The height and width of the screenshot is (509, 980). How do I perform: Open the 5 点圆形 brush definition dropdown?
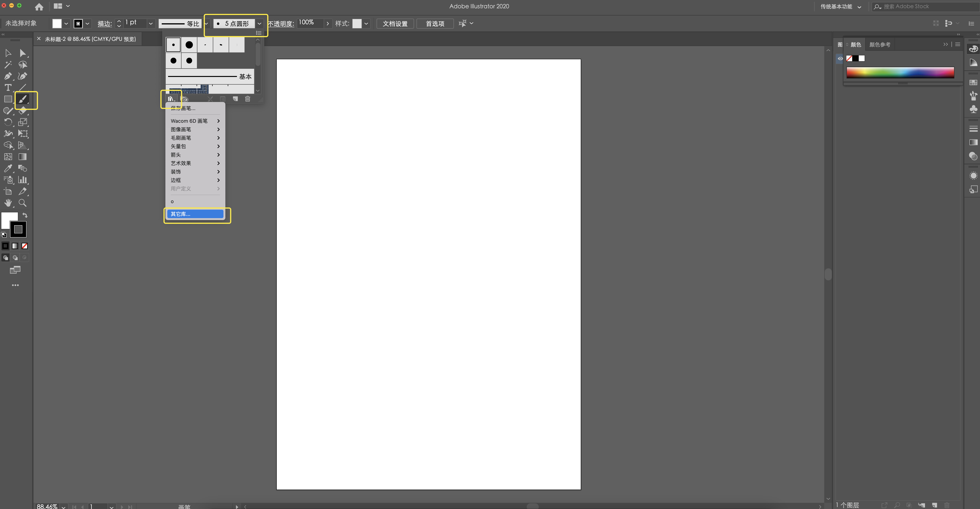tap(259, 24)
